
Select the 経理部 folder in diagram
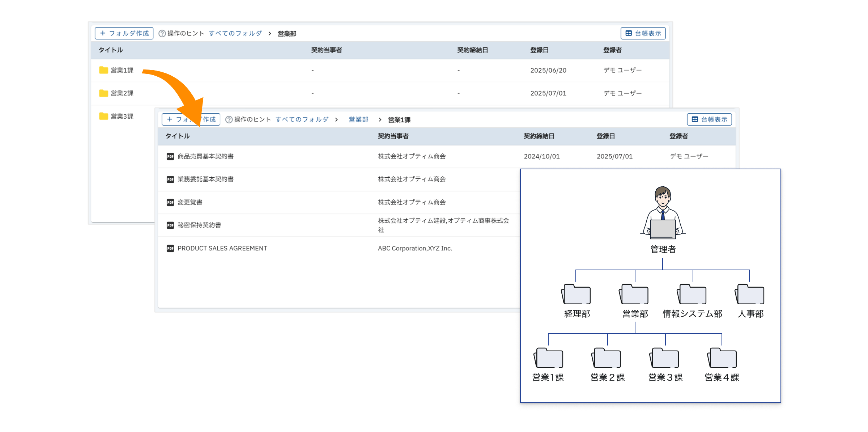coord(577,295)
